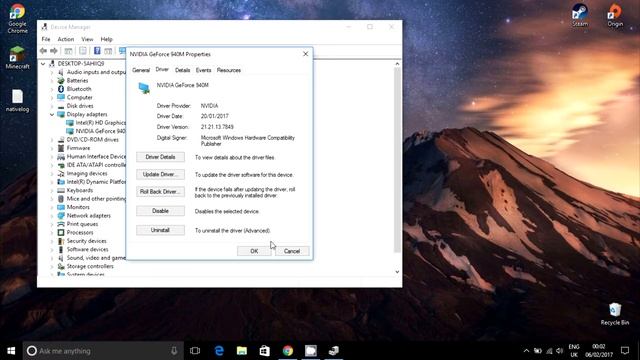Image resolution: width=640 pixels, height=360 pixels.
Task: Select the Origin desktop shortcut
Action: 615,15
